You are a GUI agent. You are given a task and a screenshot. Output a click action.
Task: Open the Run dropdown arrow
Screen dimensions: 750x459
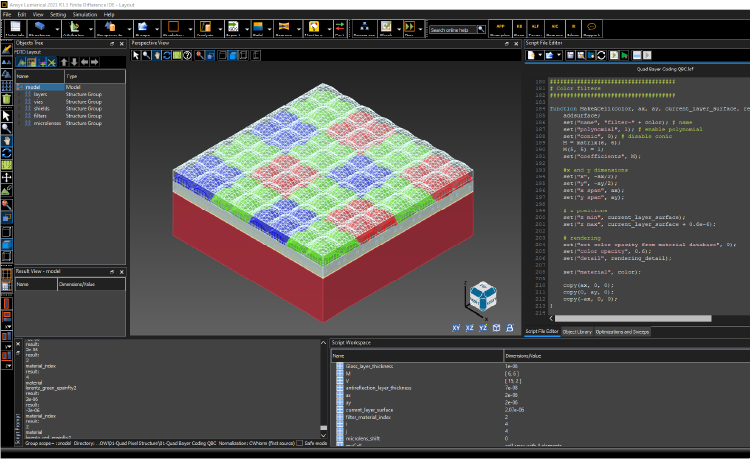[420, 30]
